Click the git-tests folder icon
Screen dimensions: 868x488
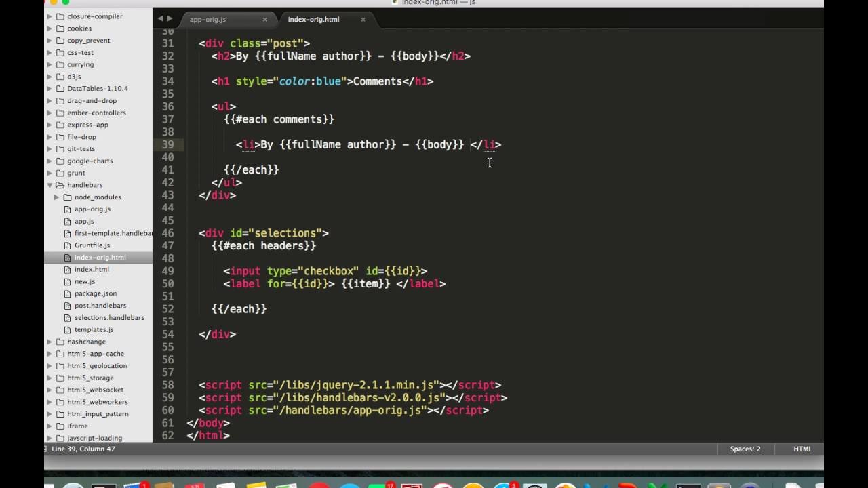[x=60, y=149]
